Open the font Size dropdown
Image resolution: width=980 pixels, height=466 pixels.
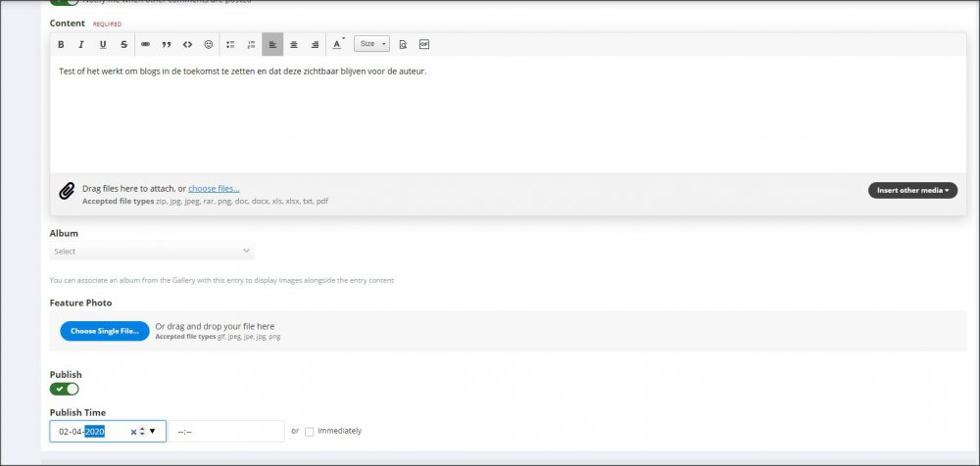371,44
